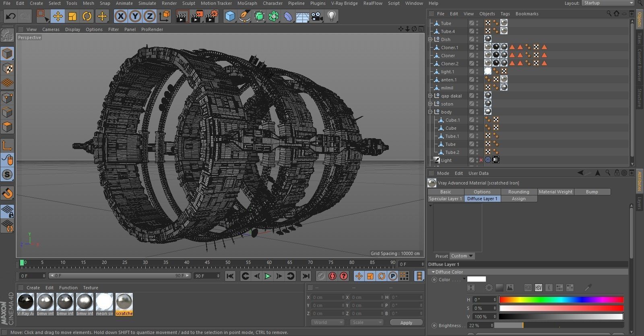Open the V-Ray Bridge menu
The width and height of the screenshot is (644, 336).
(x=344, y=3)
